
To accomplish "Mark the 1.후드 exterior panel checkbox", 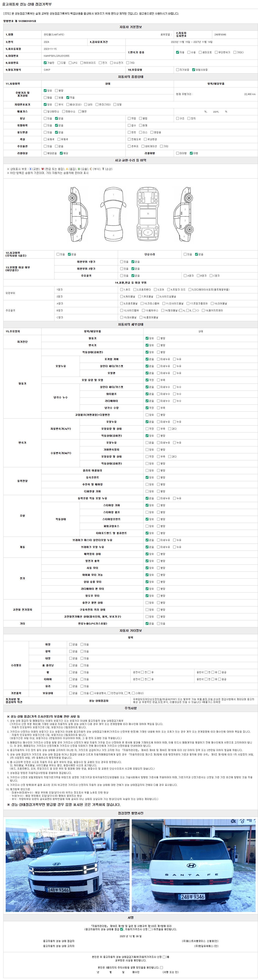I will [x=121, y=290].
